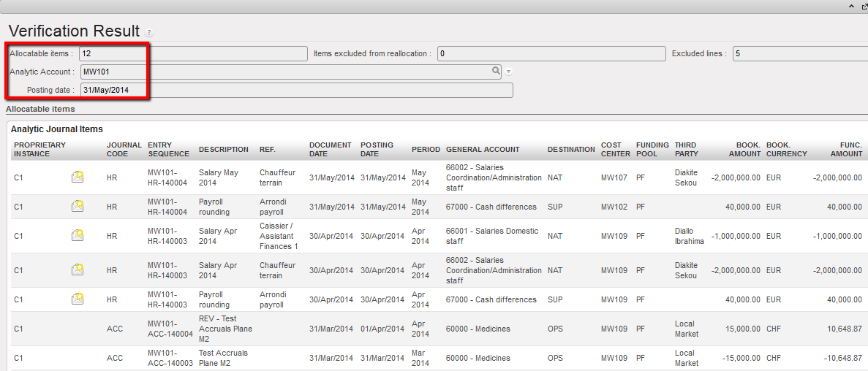Sort table by General Account header

tap(483, 150)
